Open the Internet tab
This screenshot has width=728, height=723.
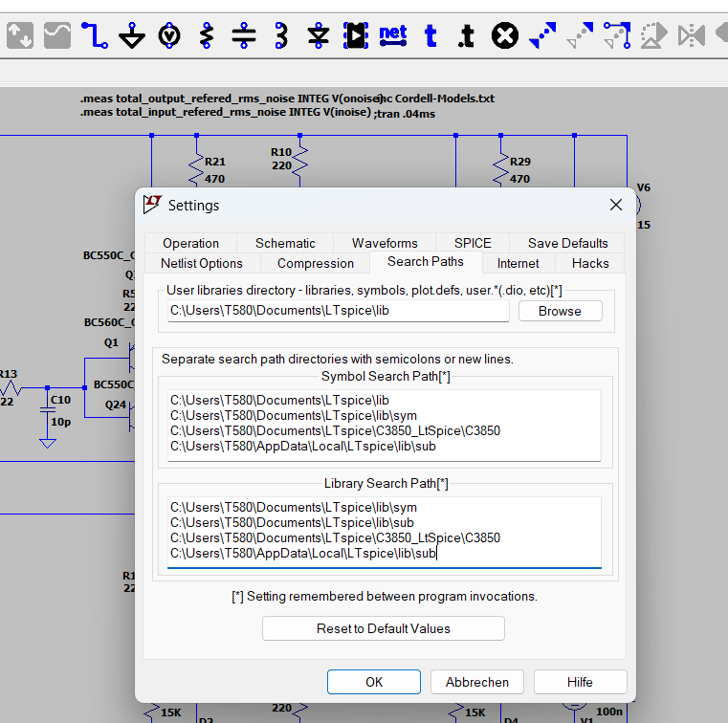point(518,263)
